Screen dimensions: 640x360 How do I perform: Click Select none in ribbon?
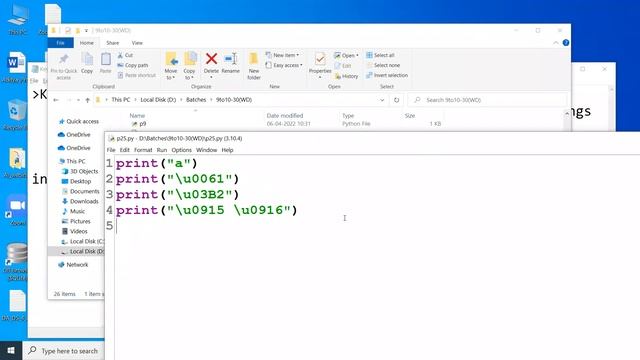pyautogui.click(x=383, y=65)
